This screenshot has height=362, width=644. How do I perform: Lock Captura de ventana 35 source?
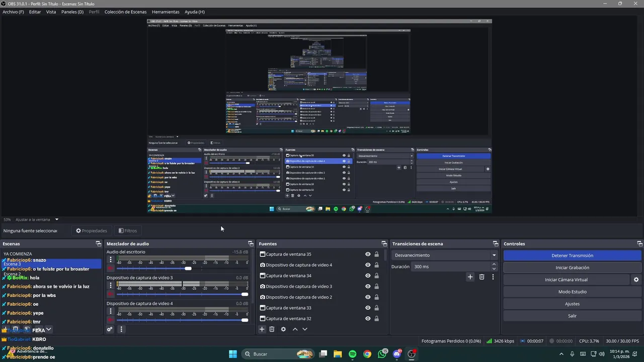(376, 254)
